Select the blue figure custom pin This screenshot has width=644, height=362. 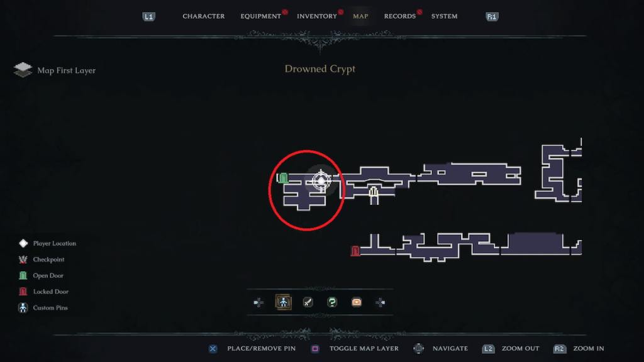(284, 302)
